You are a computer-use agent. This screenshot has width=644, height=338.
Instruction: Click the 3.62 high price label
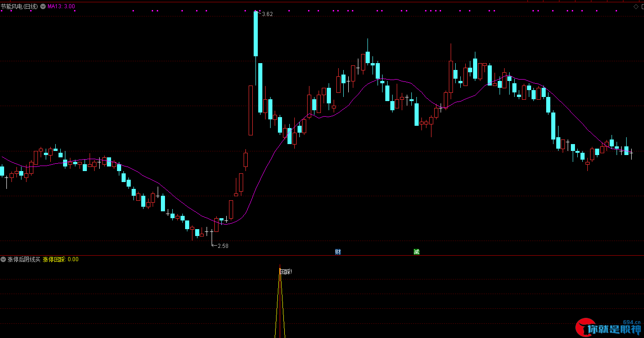point(267,14)
